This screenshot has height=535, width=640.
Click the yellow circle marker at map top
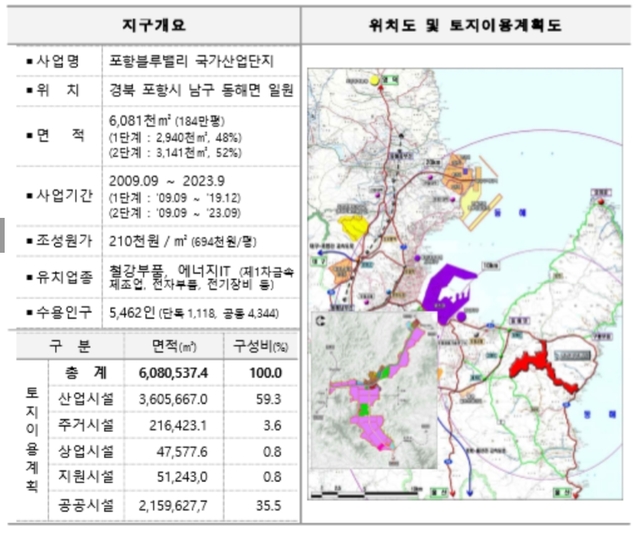(374, 78)
